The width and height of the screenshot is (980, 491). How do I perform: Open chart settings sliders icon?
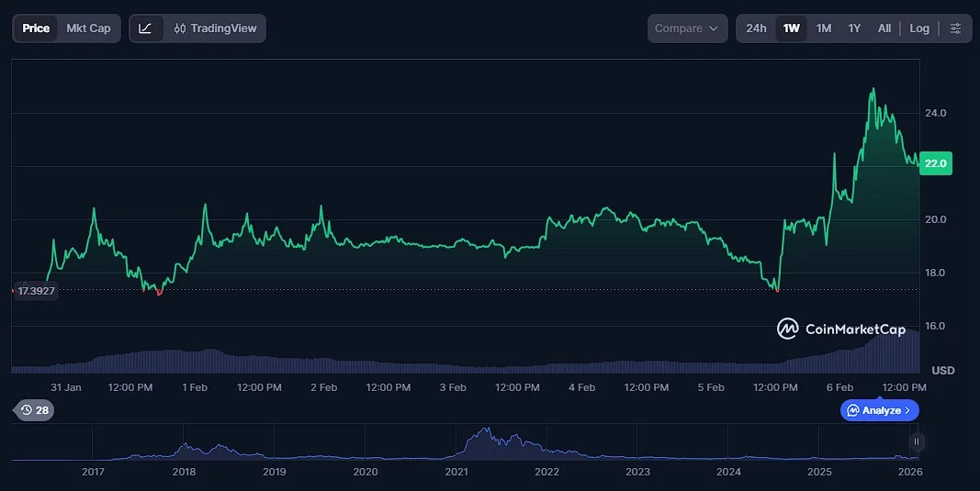coord(955,28)
